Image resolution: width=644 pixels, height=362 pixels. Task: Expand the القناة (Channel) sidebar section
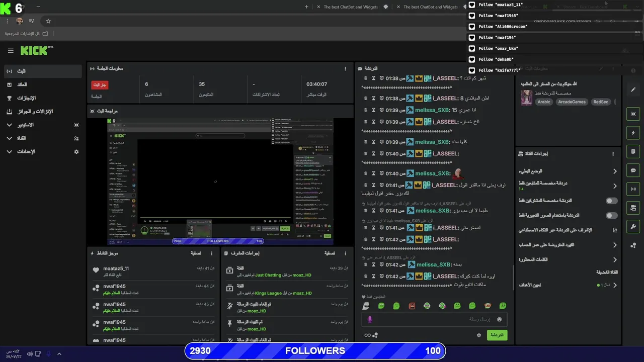[43, 138]
